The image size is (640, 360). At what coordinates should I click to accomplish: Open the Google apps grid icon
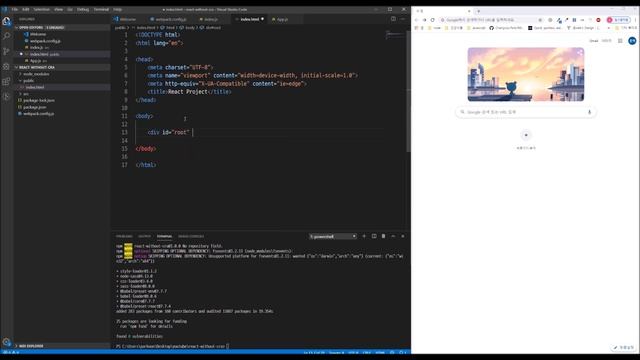pos(620,41)
